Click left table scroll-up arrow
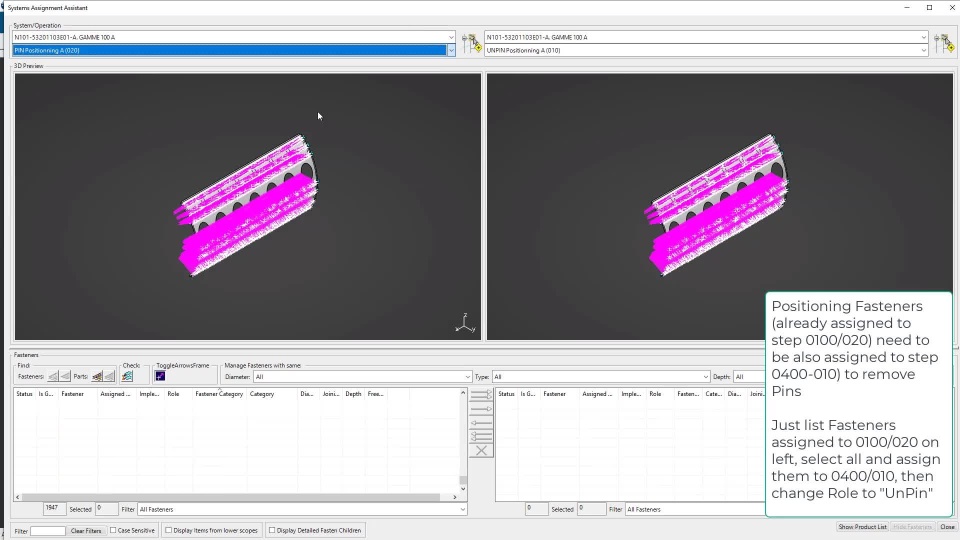The width and height of the screenshot is (960, 540). tap(463, 392)
